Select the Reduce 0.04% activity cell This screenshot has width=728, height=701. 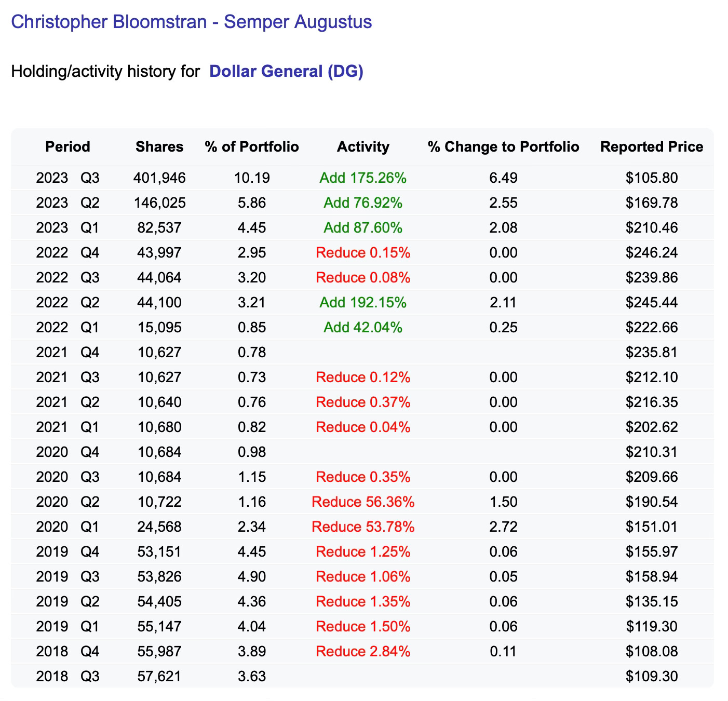pyautogui.click(x=363, y=427)
